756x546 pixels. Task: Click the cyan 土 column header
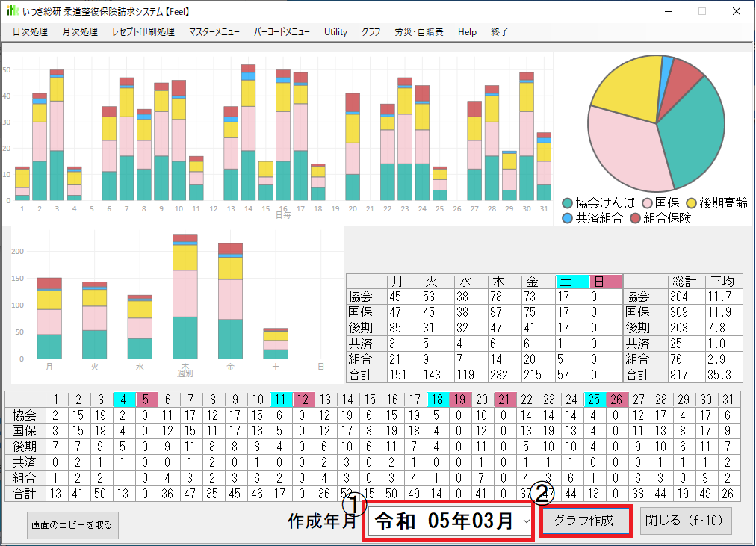[571, 282]
